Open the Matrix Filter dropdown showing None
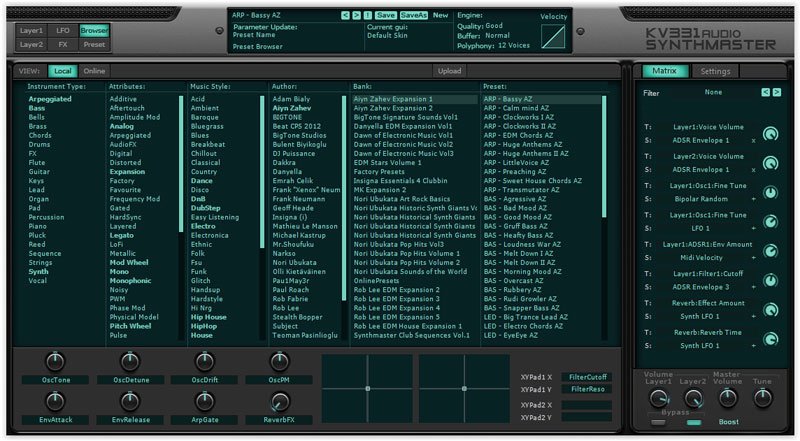The width and height of the screenshot is (800, 441). pos(713,92)
